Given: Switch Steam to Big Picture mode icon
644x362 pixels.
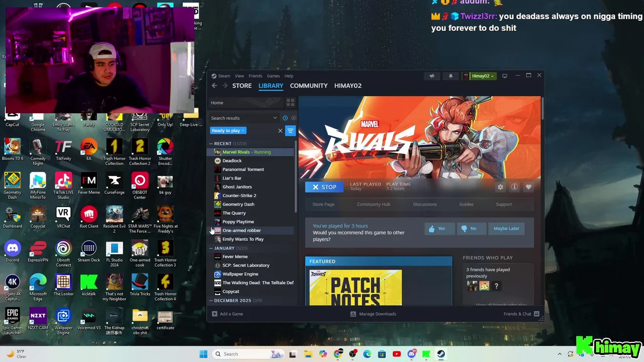Looking at the screenshot, I should (x=505, y=76).
